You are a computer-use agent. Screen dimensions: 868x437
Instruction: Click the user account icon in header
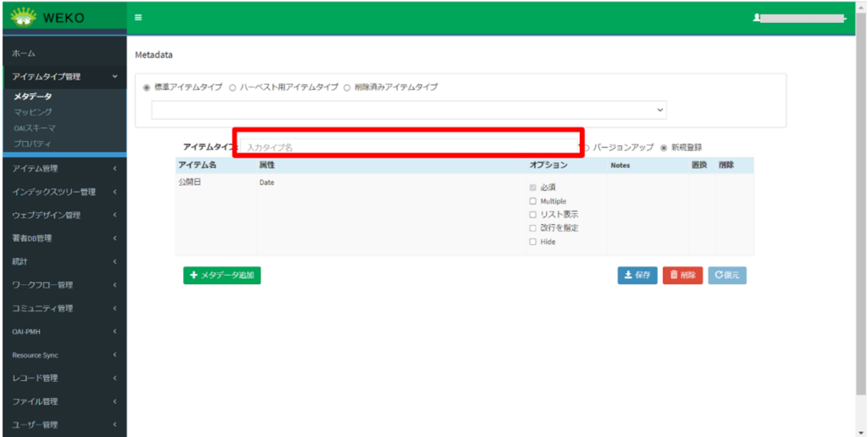(x=755, y=18)
